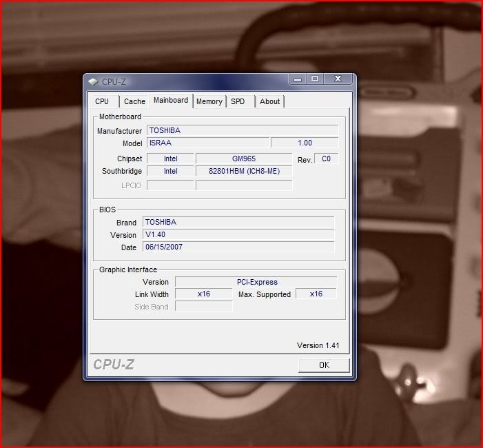Screen dimensions: 483x448
Task: Click the CPU-Z title bar icon
Action: click(x=93, y=81)
